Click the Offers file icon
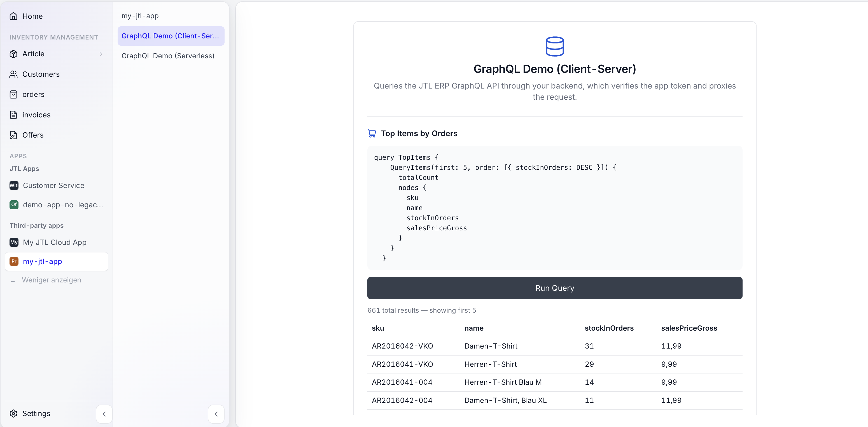Viewport: 868px width, 427px height. pos(13,135)
